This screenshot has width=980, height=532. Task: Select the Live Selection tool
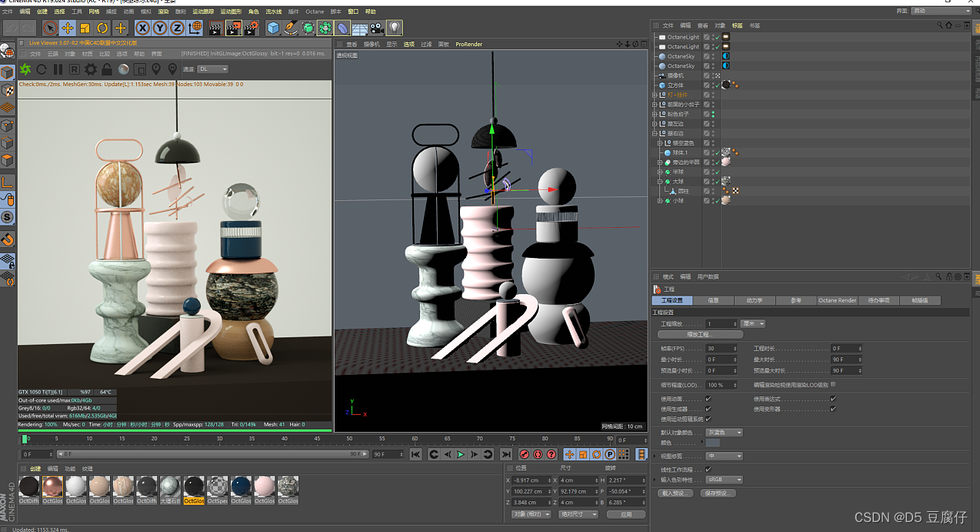(50, 28)
